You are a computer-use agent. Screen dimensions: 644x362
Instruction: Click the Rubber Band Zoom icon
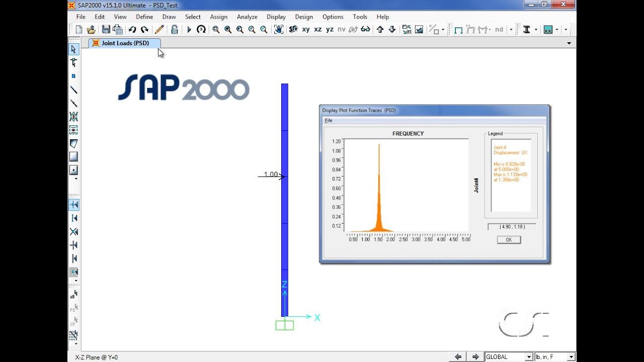click(216, 30)
